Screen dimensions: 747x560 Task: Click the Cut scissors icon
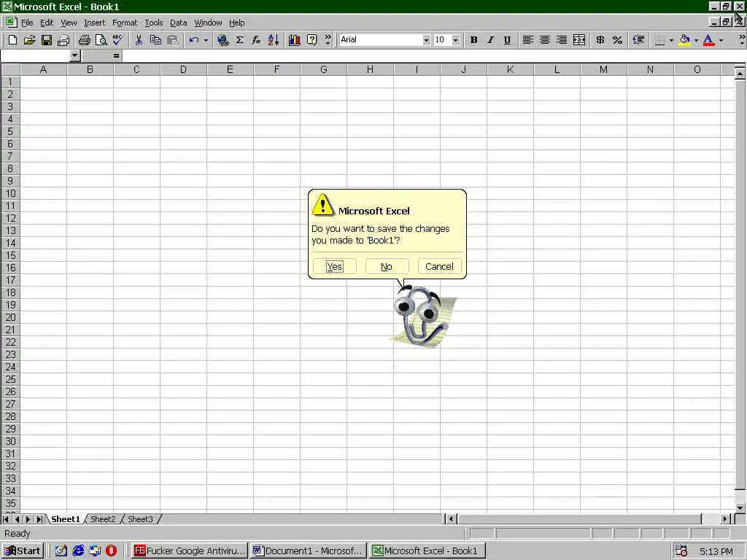tap(139, 40)
